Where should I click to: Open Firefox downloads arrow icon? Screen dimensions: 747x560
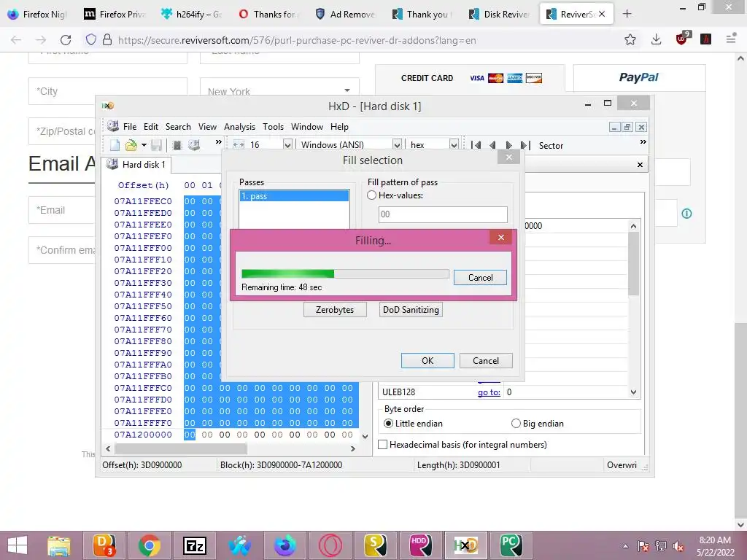656,39
